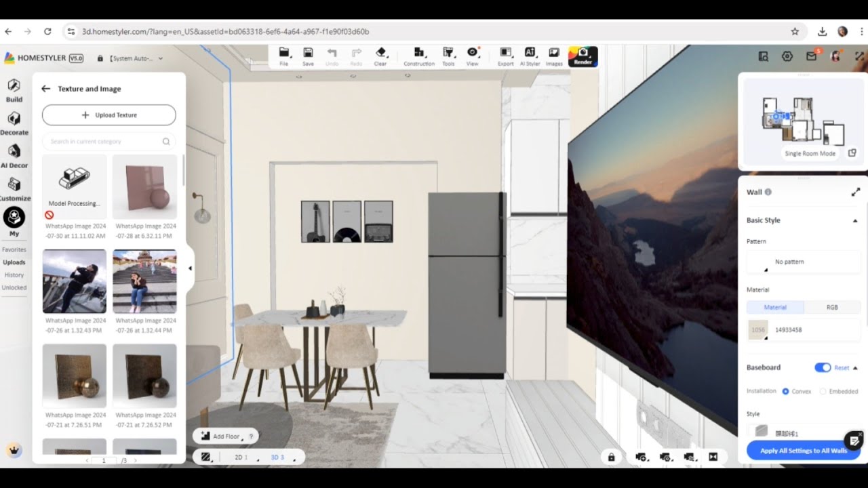868x488 pixels.
Task: Open the Images gallery icon
Action: 554,56
